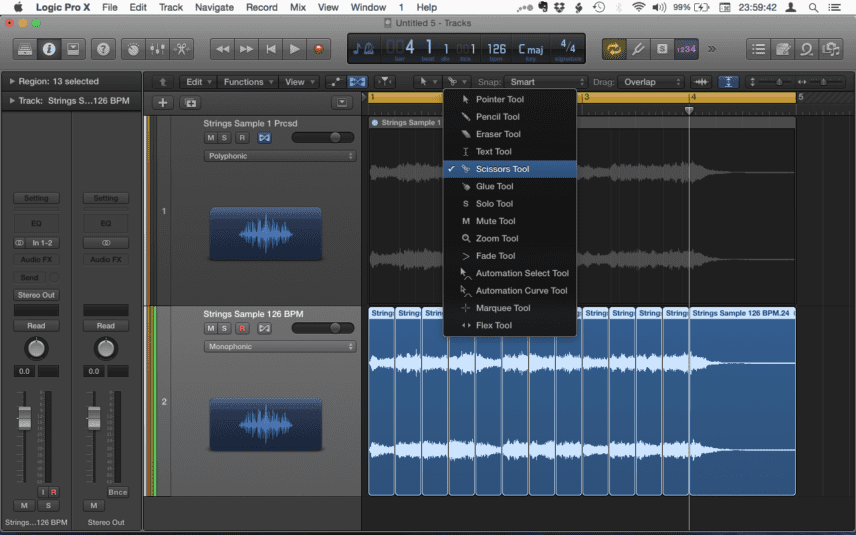Select Pointer Tool from menu

tap(510, 99)
